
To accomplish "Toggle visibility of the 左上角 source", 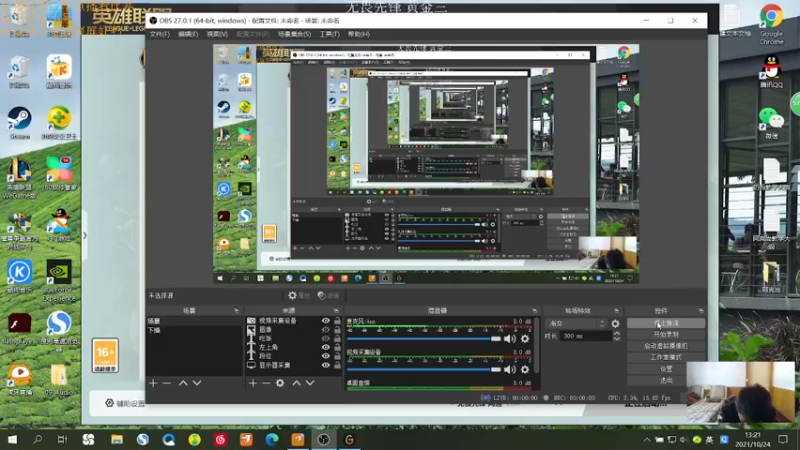I will tap(326, 347).
